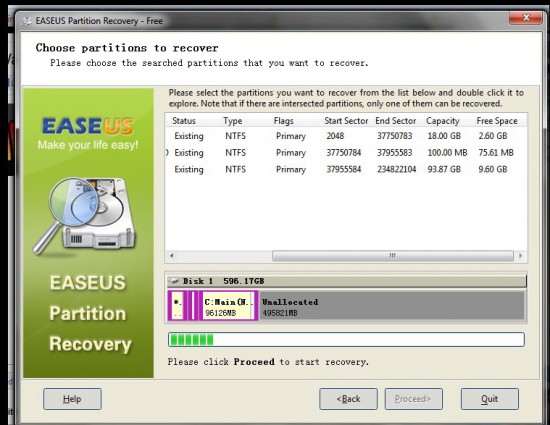Click free space 2.60 GB cell

pos(493,136)
